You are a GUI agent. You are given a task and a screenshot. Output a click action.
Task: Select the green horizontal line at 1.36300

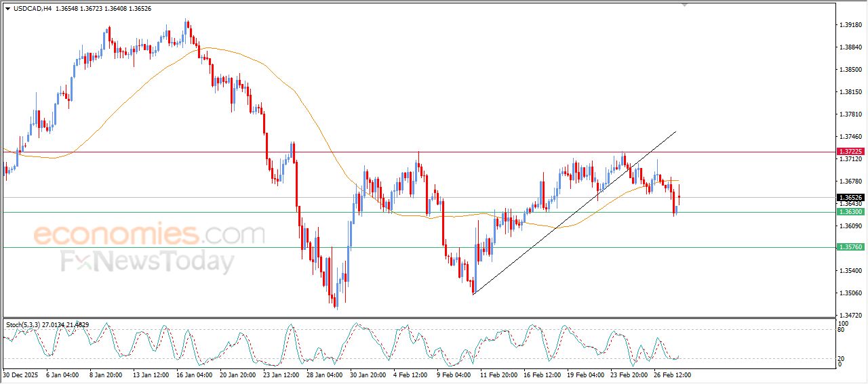point(418,212)
